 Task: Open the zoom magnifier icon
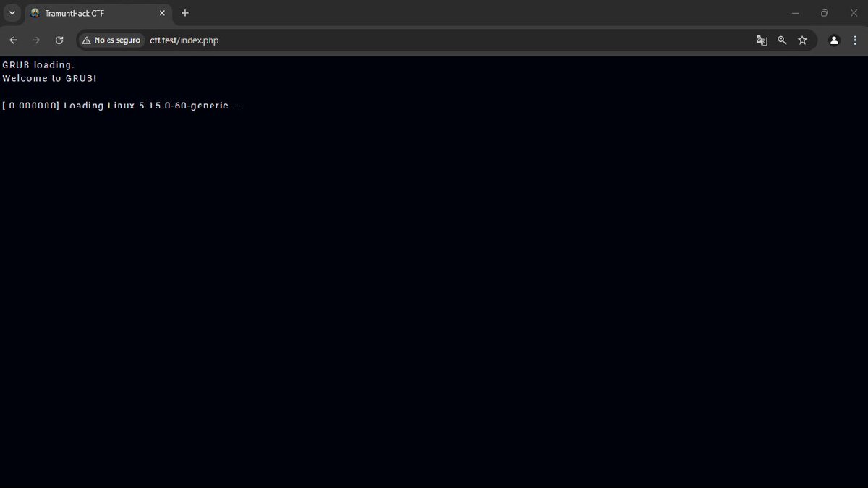(x=782, y=40)
